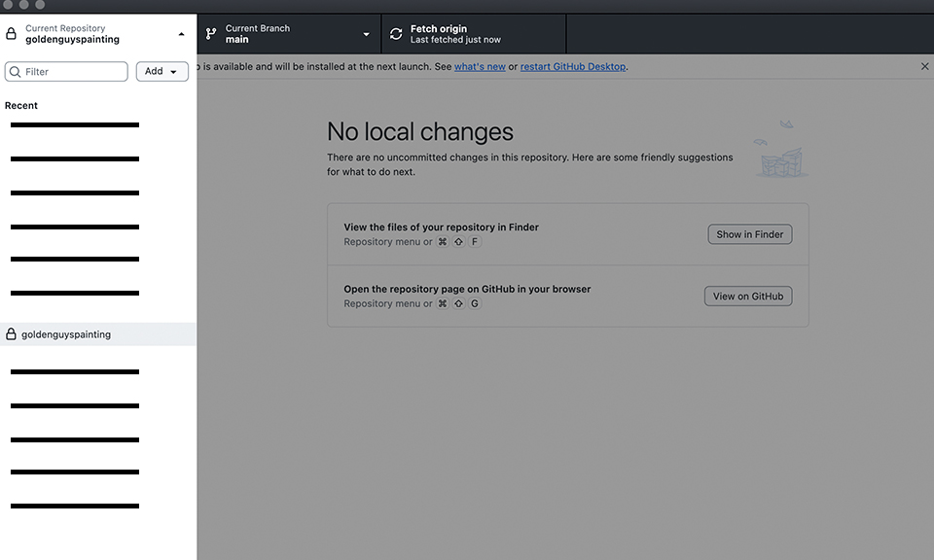Expand the Current Branch dropdown arrow
Viewport: 934px width, 560px height.
point(366,34)
